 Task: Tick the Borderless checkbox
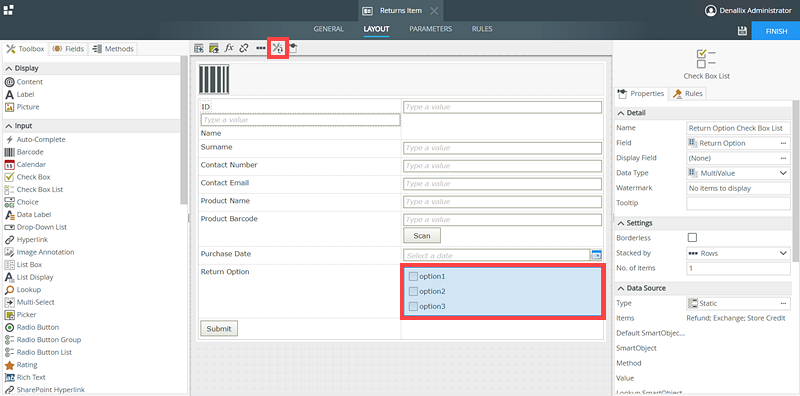(692, 238)
